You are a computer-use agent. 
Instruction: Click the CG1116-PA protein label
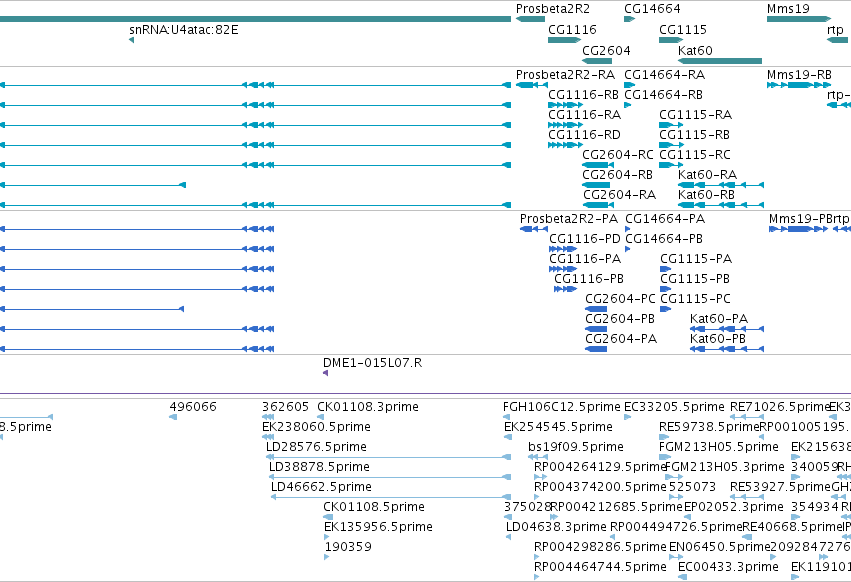click(x=585, y=260)
